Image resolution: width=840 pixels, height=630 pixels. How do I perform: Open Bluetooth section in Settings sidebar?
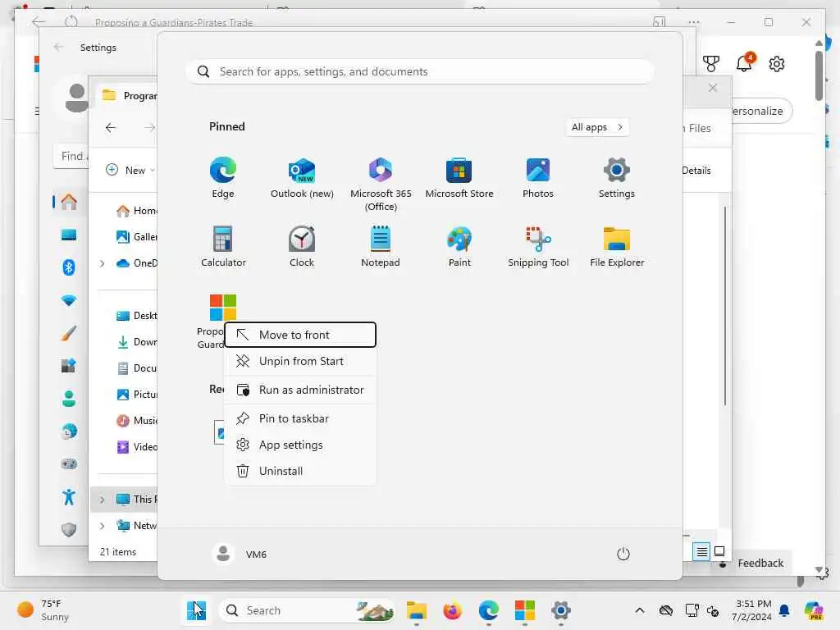click(69, 267)
